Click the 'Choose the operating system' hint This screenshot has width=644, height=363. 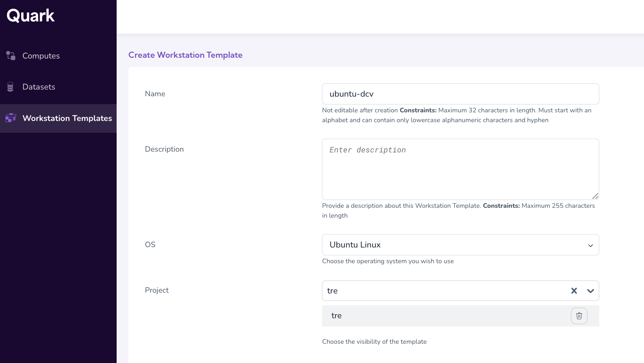coord(388,261)
